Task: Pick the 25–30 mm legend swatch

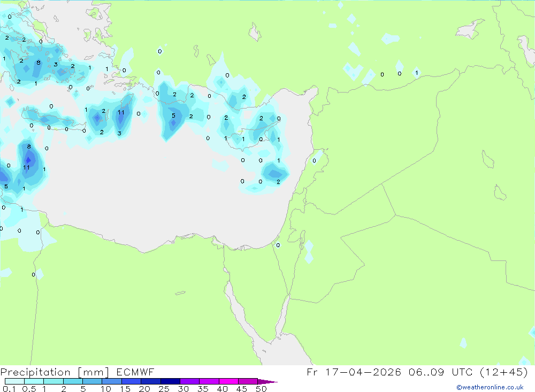Action: pos(170,381)
